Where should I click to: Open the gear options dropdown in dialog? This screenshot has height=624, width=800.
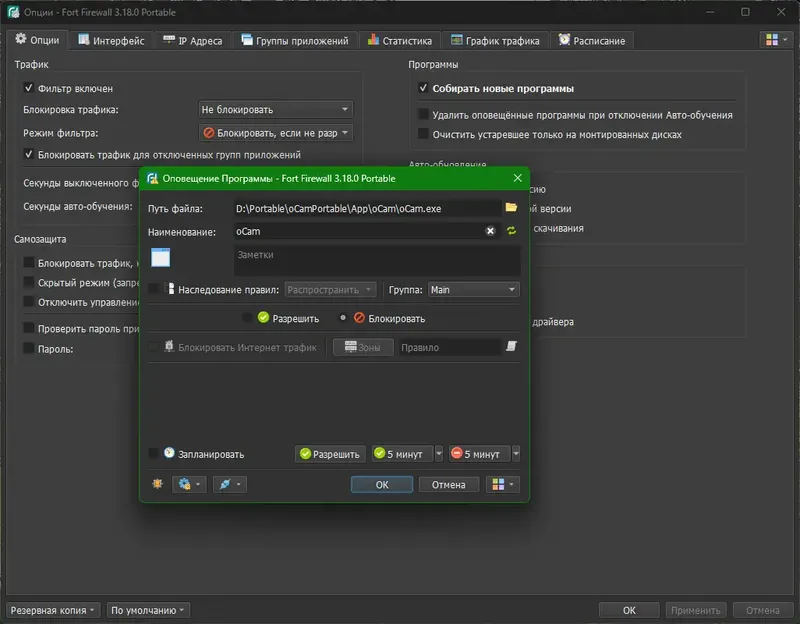click(x=189, y=484)
